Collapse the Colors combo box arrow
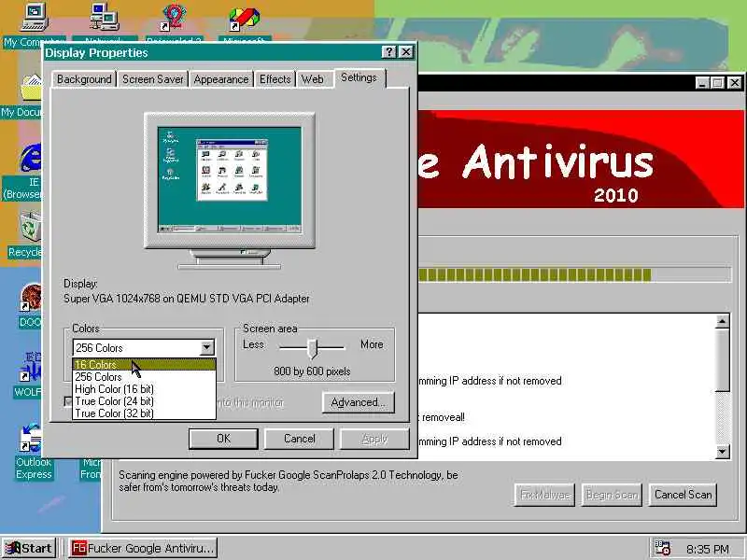This screenshot has width=747, height=560. click(x=206, y=347)
